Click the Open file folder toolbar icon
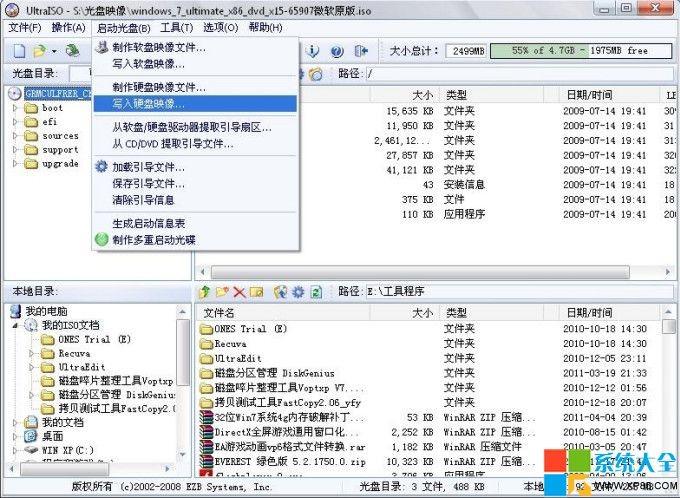Viewport: 680px width, 498px height. tap(40, 51)
